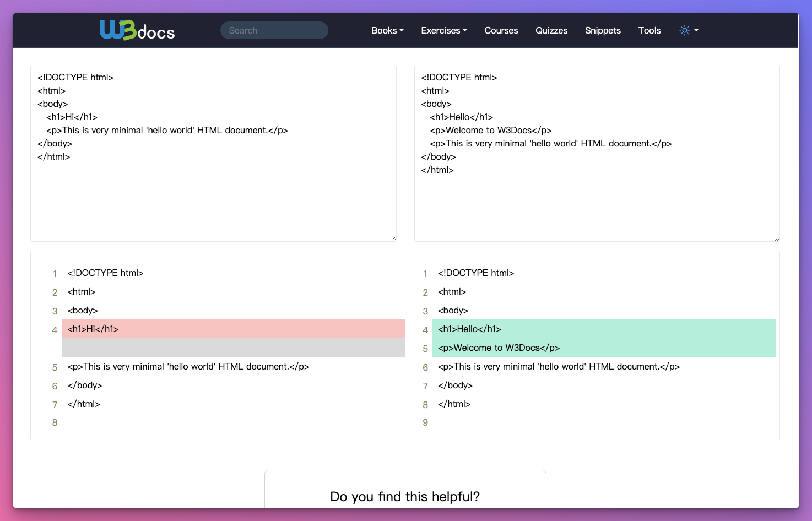Click line number 9 in right diff
This screenshot has width=812, height=521.
[x=425, y=423]
